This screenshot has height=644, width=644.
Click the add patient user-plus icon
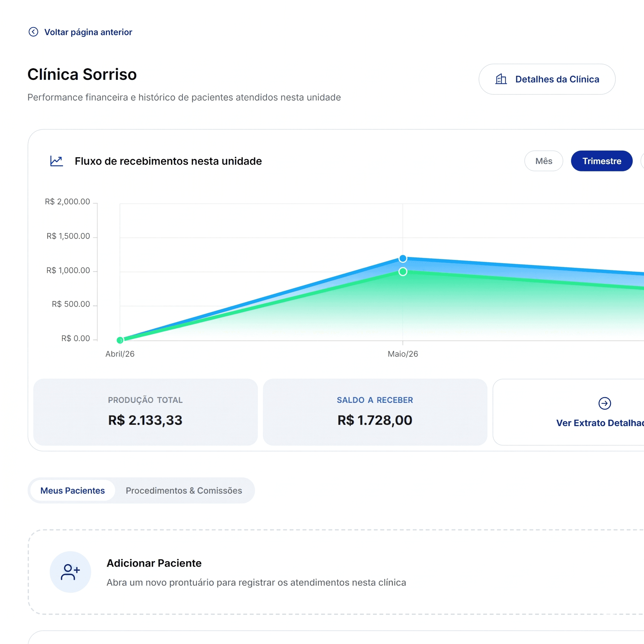click(70, 572)
